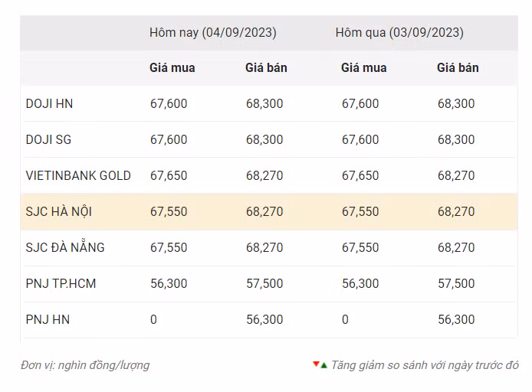Click the SJC ĐÀ NẴNG row label
This screenshot has width=532, height=392.
pyautogui.click(x=65, y=247)
